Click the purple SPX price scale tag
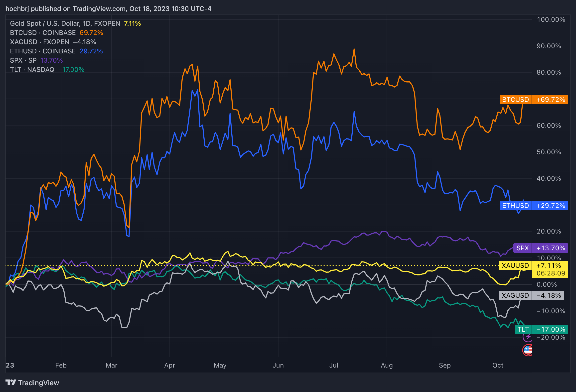Viewport: 576px width, 392px height. [x=523, y=248]
